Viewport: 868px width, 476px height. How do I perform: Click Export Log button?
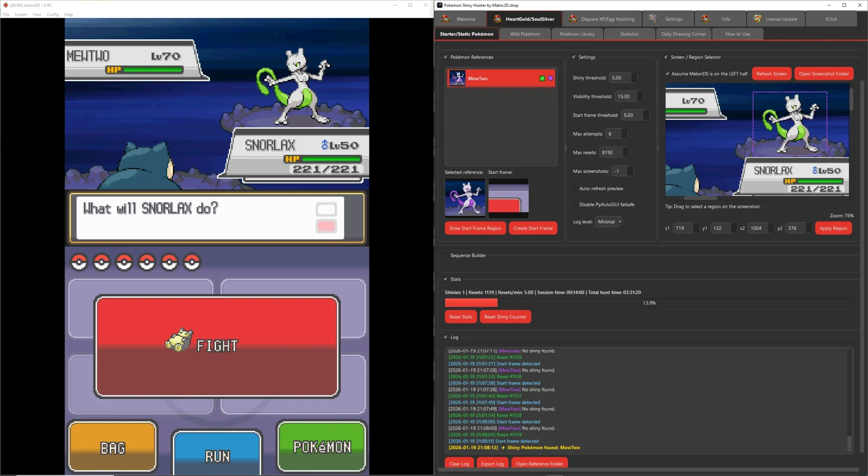click(492, 463)
